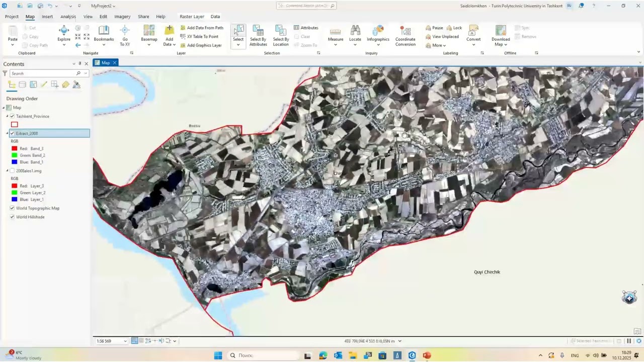This screenshot has height=362, width=644.
Task: Choose the Select tool in Selection group
Action: (238, 36)
